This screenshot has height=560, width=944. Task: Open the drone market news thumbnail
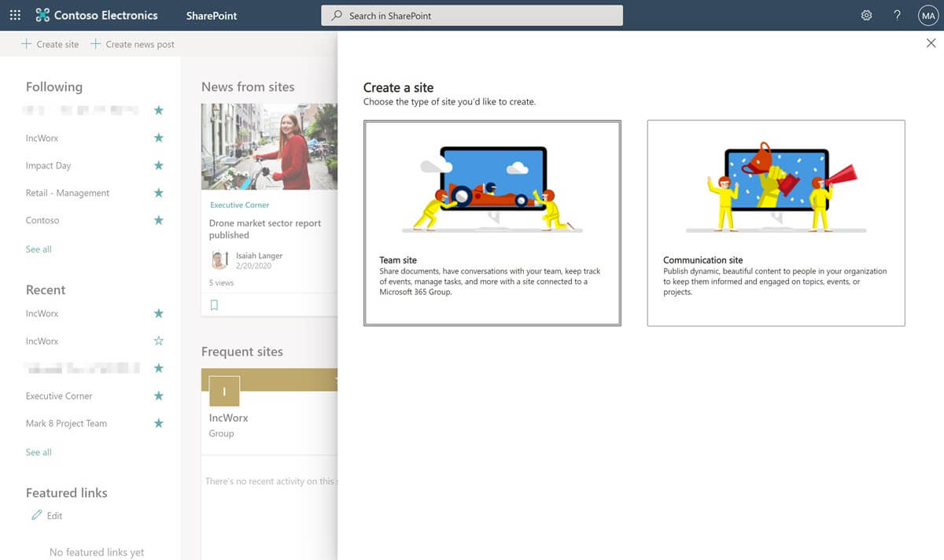click(269, 146)
